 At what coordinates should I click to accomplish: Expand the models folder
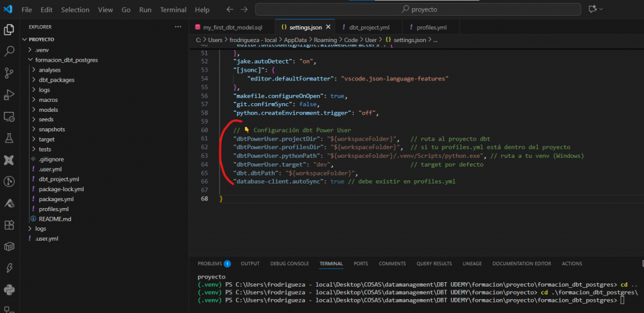click(48, 109)
